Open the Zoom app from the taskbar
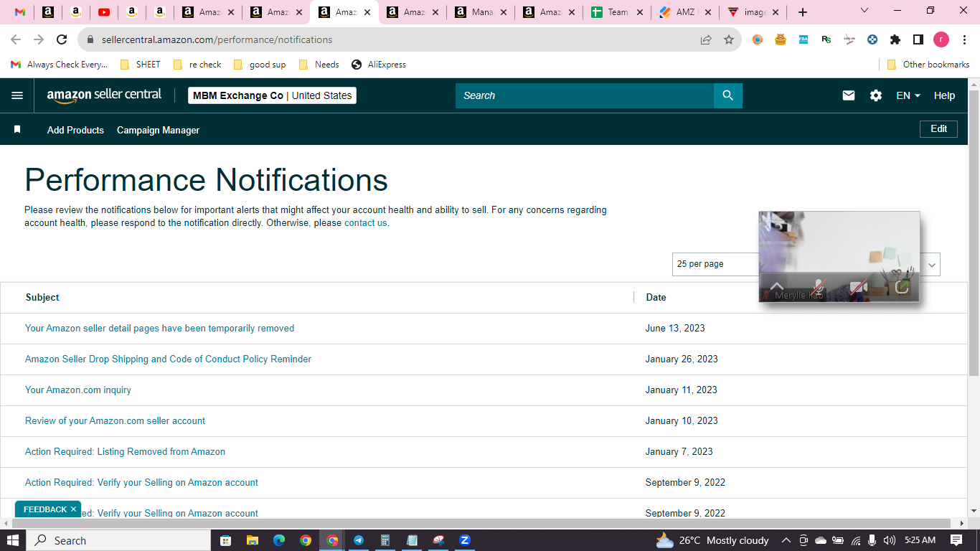This screenshot has height=551, width=980. [x=464, y=540]
